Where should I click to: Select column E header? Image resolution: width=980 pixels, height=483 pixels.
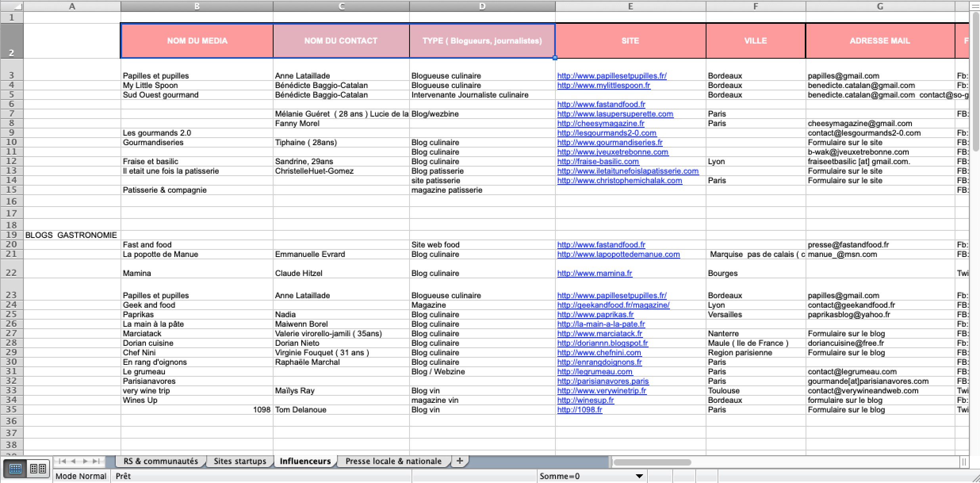[630, 6]
